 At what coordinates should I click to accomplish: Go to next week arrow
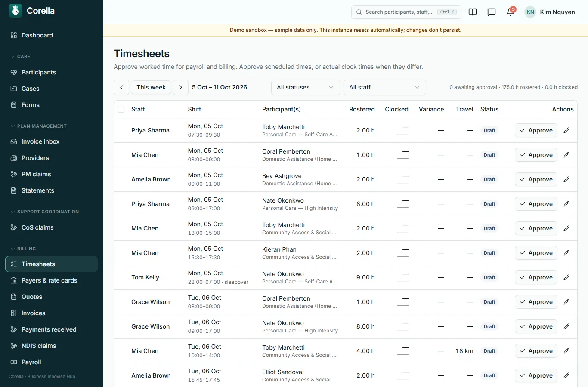[181, 87]
